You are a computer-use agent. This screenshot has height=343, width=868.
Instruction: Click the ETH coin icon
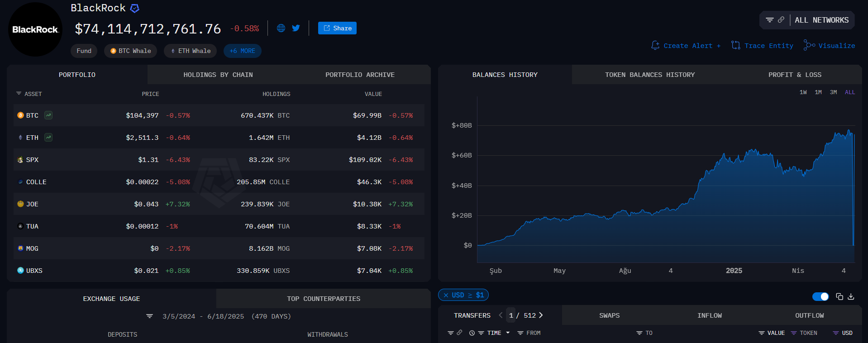(x=20, y=137)
